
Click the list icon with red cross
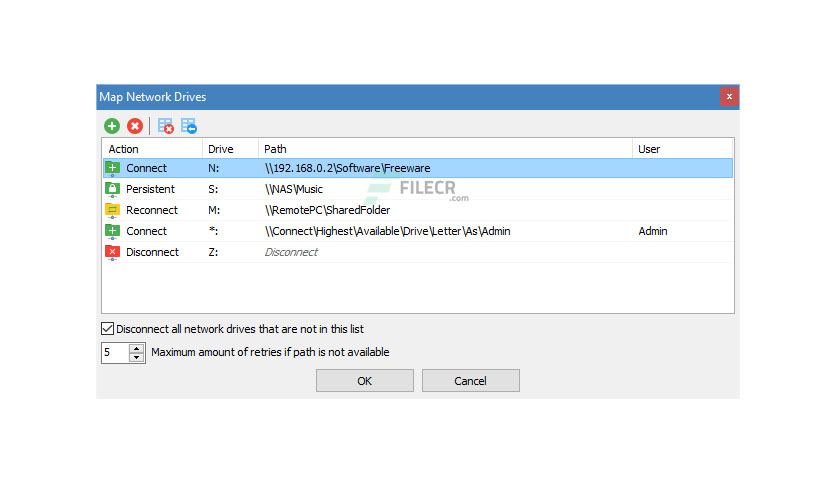coord(166,126)
